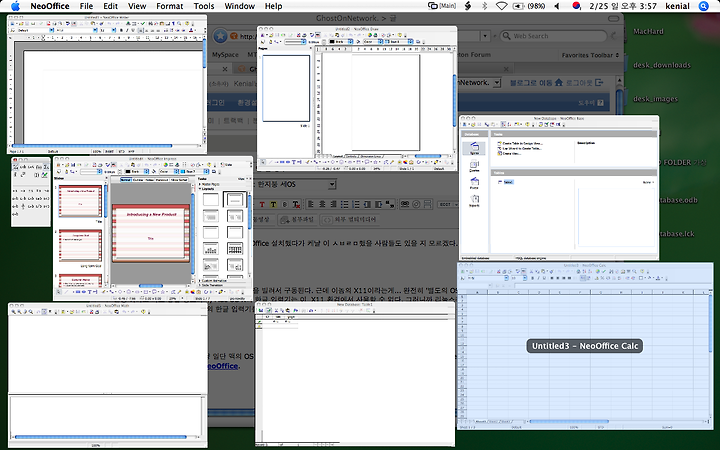Screen dimensions: 720x450
Task: Click numbered list icon in blog editor
Action: click(356, 204)
